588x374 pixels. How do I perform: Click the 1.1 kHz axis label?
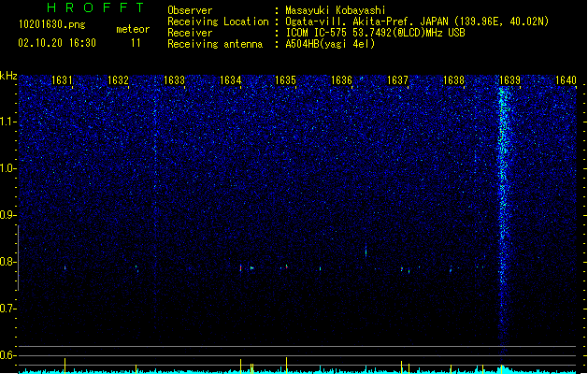(7, 122)
